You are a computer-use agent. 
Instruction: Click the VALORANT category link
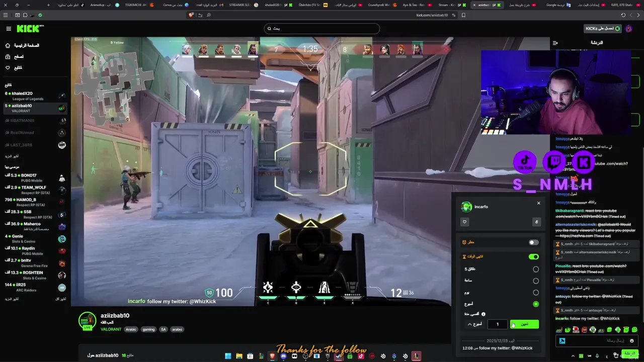pyautogui.click(x=111, y=329)
